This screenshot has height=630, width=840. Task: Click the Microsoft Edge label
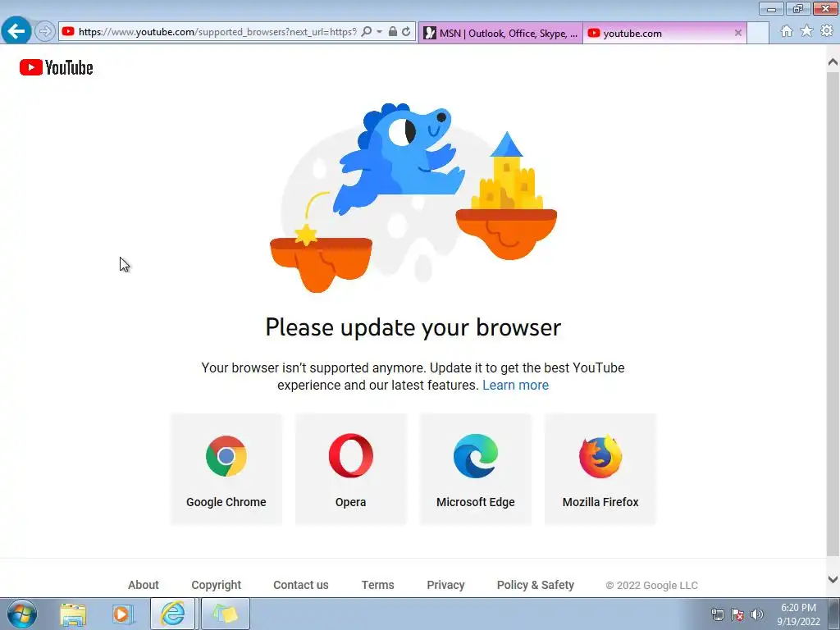coord(476,502)
